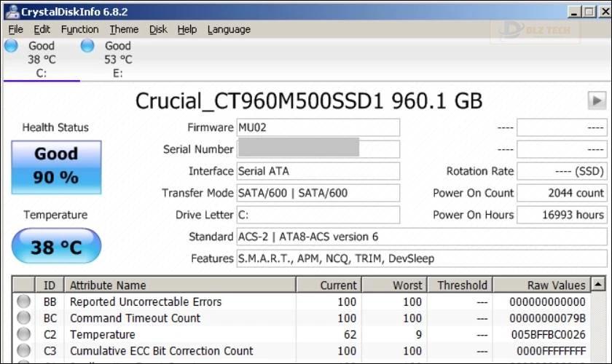The width and height of the screenshot is (612, 364).
Task: Click status circle for Reported Uncorrectable Errors
Action: tap(24, 301)
